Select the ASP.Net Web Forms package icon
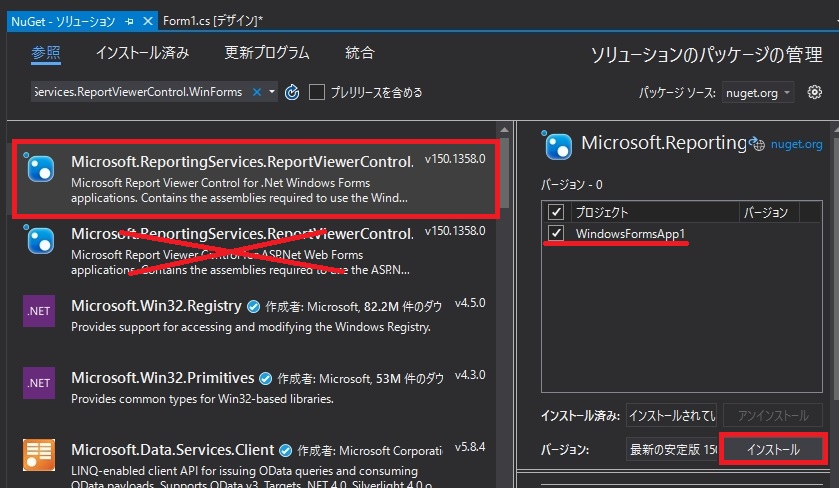The height and width of the screenshot is (488, 839). (40, 239)
